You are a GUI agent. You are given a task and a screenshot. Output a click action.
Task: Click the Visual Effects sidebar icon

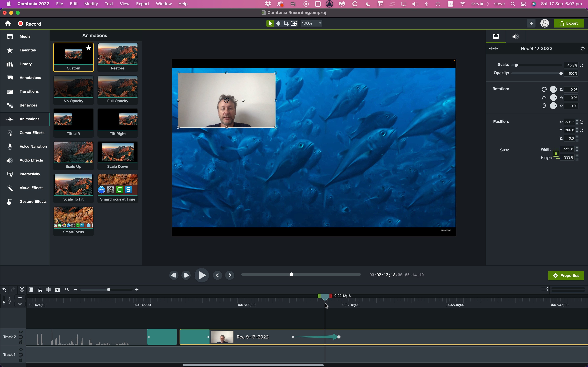point(10,187)
